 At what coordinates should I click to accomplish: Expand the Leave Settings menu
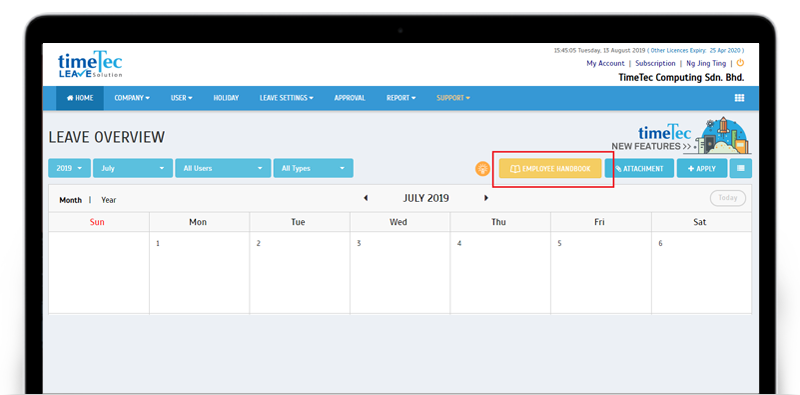[286, 98]
